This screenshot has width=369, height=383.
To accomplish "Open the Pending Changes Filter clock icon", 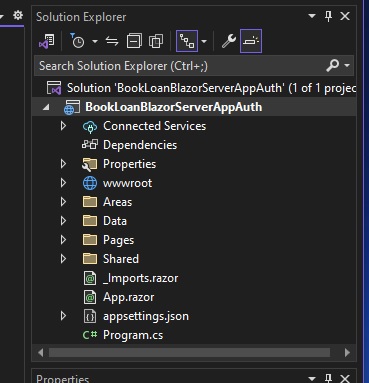I will point(77,41).
